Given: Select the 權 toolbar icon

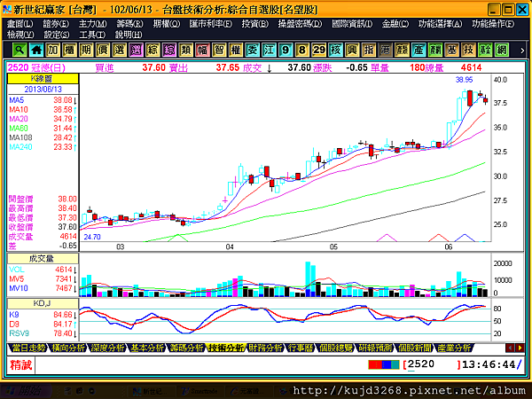Looking at the screenshot, I should (x=236, y=51).
